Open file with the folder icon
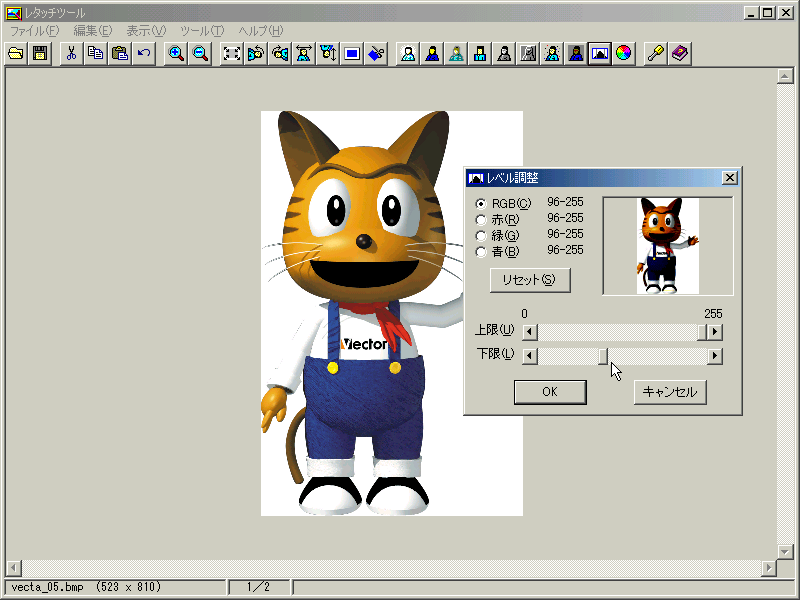 coord(16,53)
